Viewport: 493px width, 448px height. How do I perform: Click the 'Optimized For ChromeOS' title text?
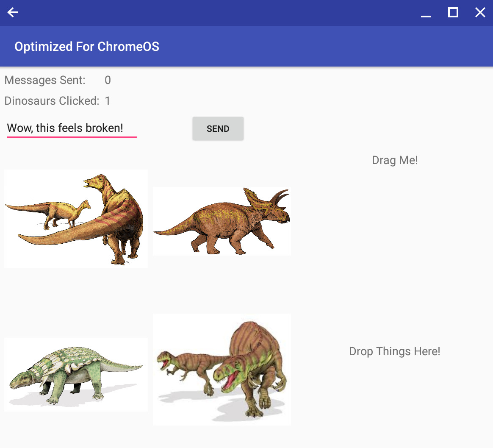point(87,47)
